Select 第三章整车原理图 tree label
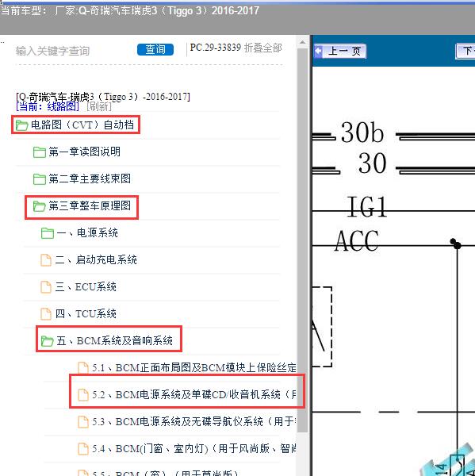The height and width of the screenshot is (476, 475). (x=90, y=205)
